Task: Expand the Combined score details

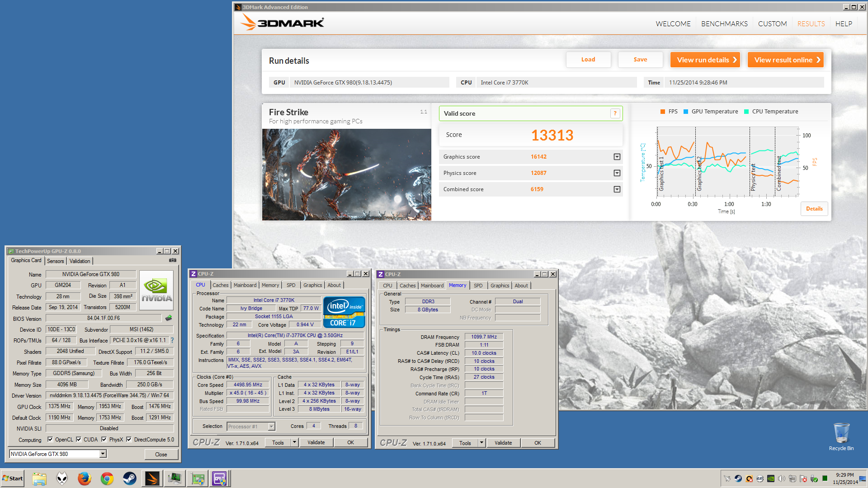Action: tap(617, 189)
